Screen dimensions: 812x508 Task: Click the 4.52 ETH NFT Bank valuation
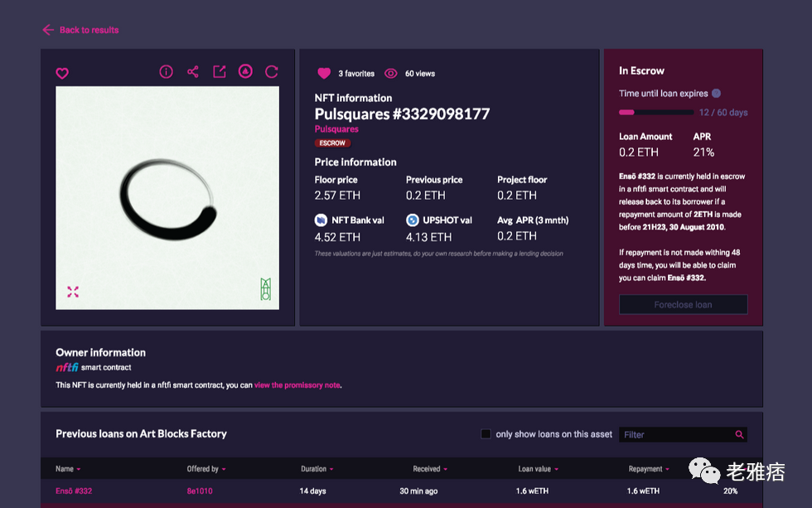(337, 237)
